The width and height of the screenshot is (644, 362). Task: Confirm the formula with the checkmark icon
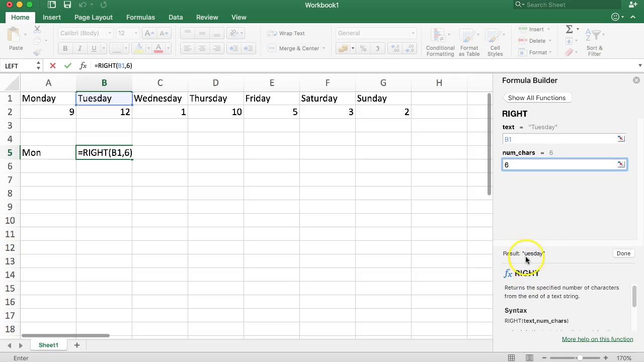tap(68, 66)
